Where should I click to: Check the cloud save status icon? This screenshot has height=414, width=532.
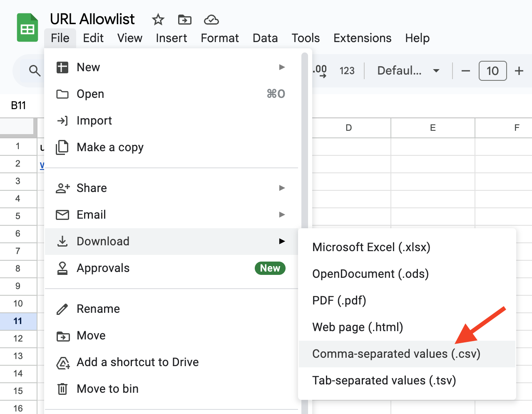(x=211, y=19)
